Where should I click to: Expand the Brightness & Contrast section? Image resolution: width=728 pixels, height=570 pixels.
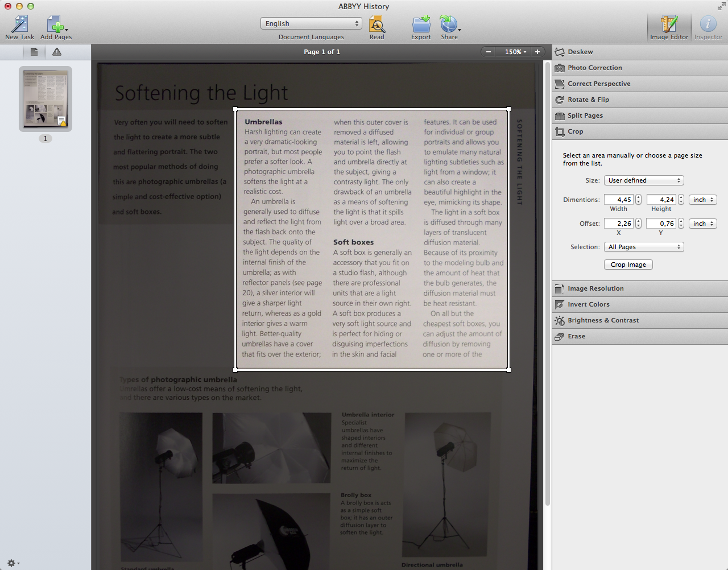[x=603, y=320]
